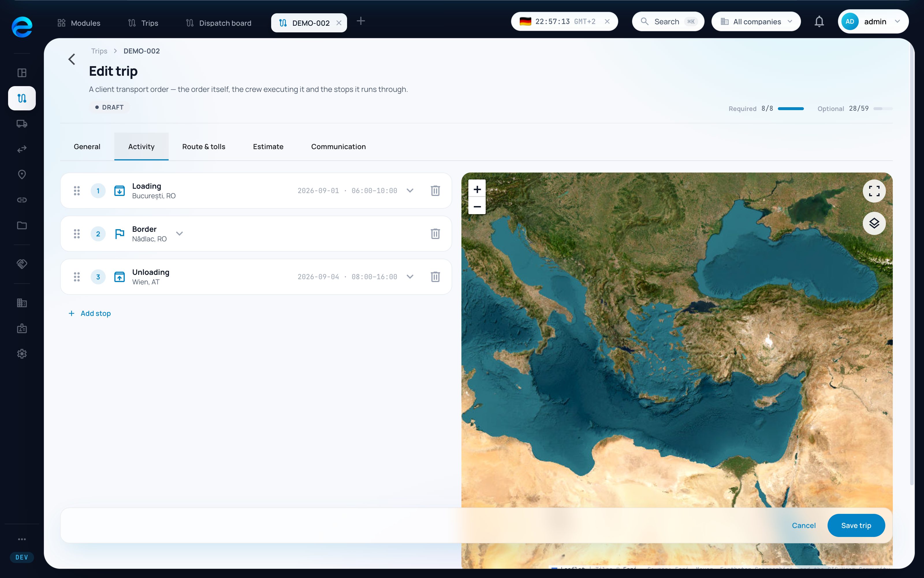Go back using the left arrow

coord(72,59)
